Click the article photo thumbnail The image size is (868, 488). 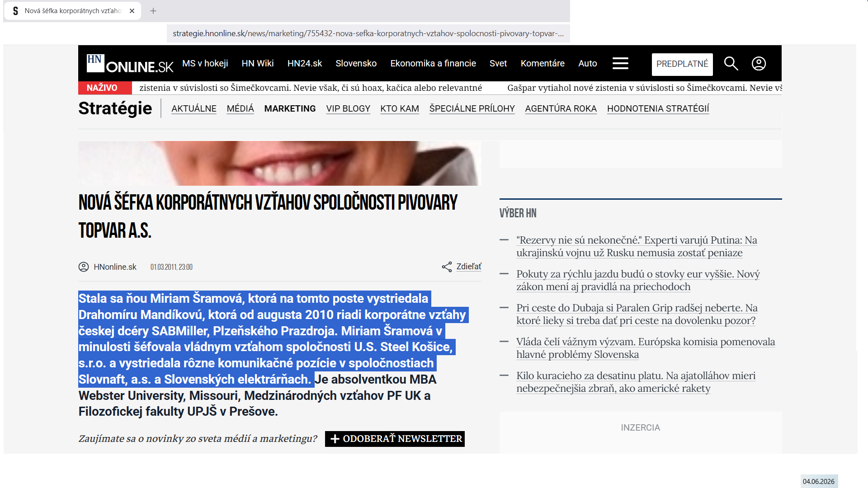pos(280,163)
